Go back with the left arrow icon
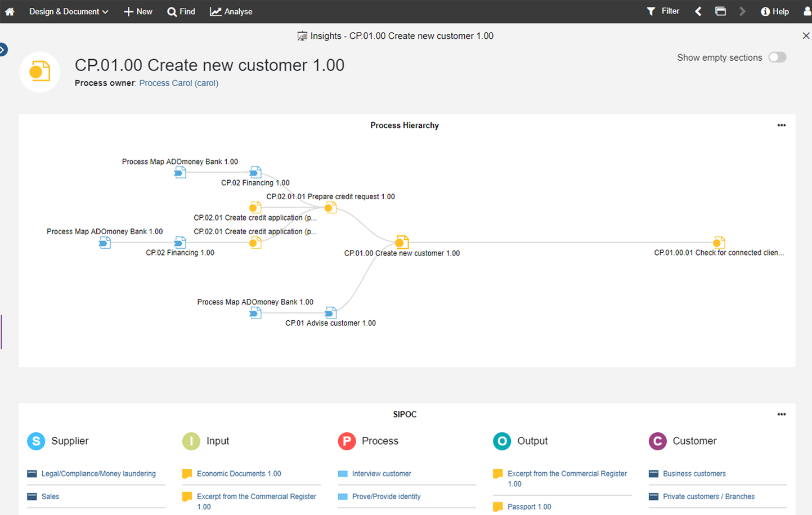Image resolution: width=812 pixels, height=515 pixels. tap(698, 11)
